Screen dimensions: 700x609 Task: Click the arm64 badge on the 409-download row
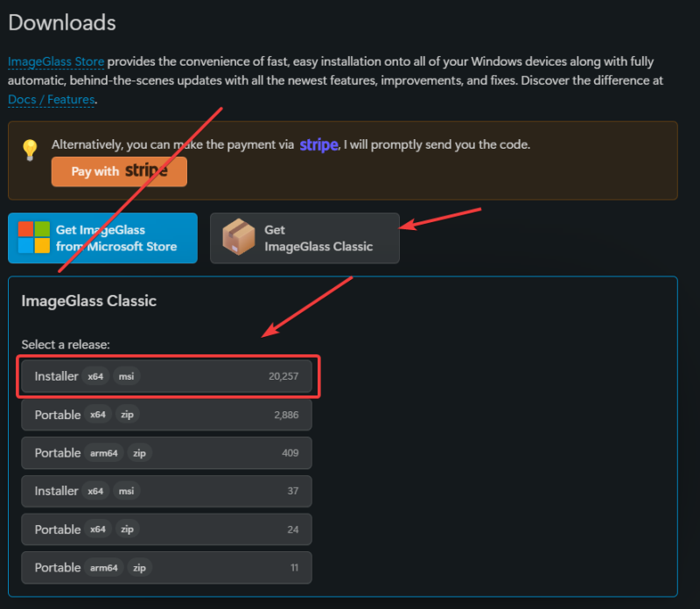pos(103,453)
